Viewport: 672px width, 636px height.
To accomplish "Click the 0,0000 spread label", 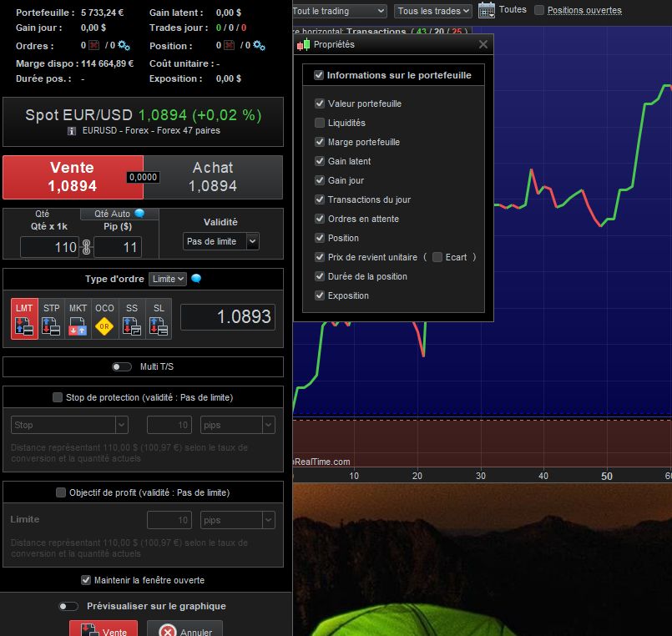I will click(x=143, y=177).
